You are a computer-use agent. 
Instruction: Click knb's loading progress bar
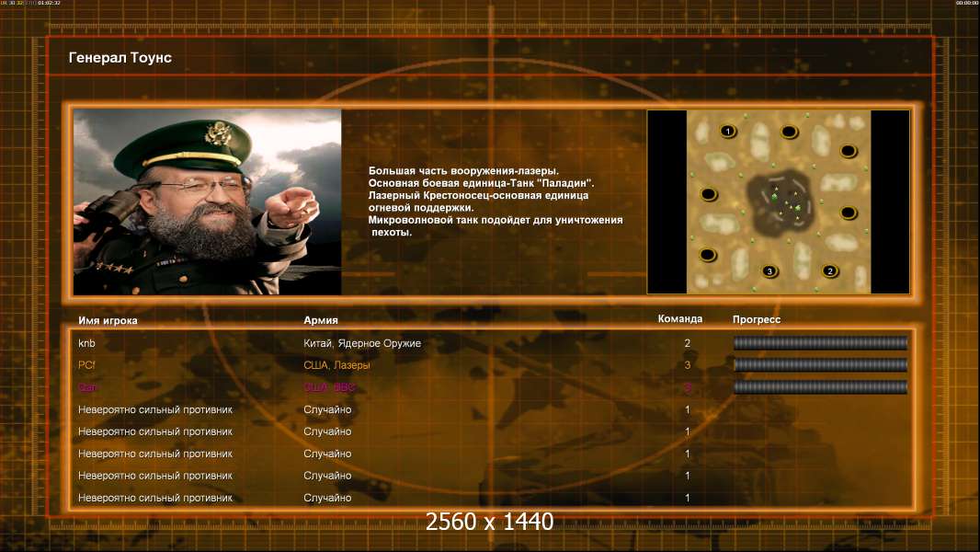point(820,342)
